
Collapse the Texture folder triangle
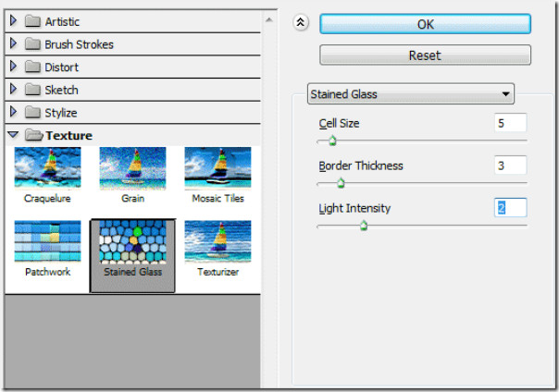(x=13, y=135)
